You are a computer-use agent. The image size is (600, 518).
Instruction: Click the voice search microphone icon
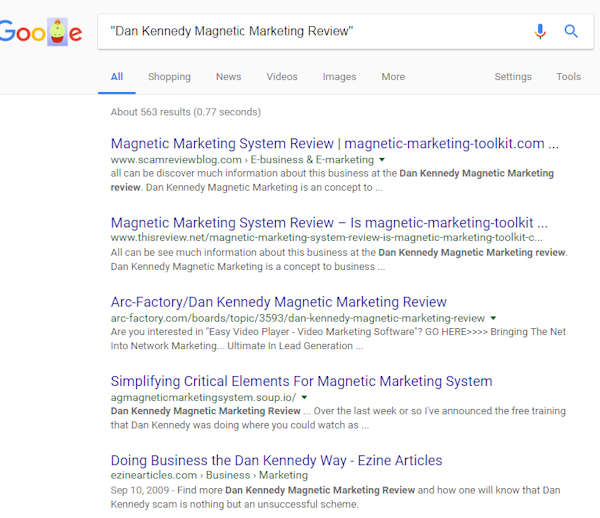click(x=540, y=31)
